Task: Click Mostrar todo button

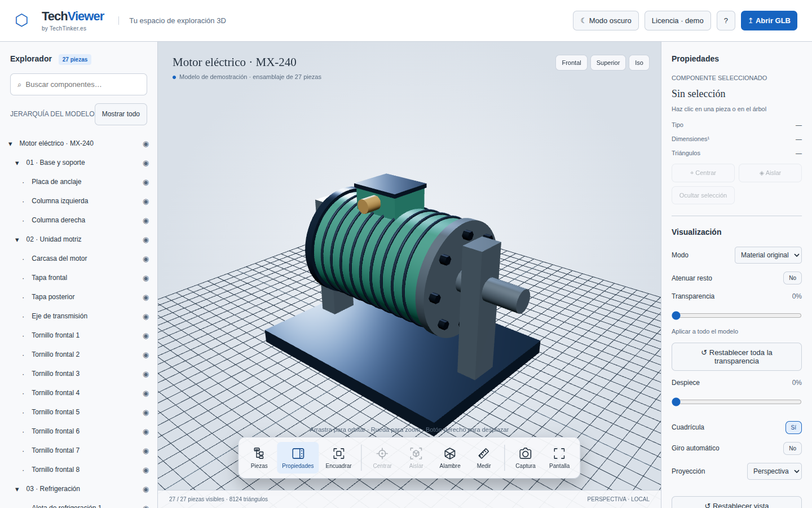Action: point(121,114)
